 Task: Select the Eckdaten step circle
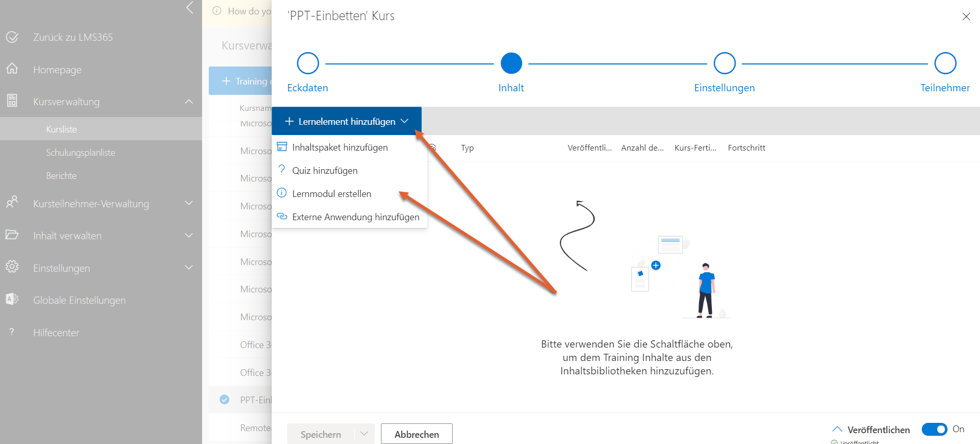pos(308,63)
